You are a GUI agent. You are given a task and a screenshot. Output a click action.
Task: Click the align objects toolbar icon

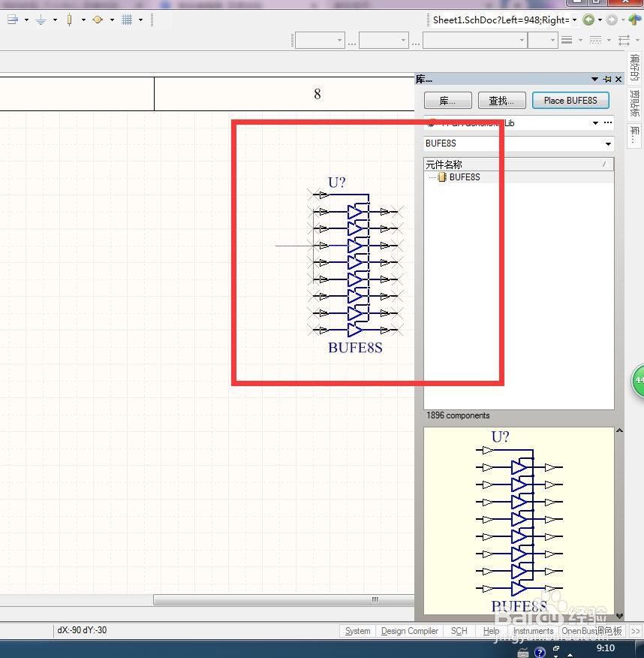pos(13,20)
